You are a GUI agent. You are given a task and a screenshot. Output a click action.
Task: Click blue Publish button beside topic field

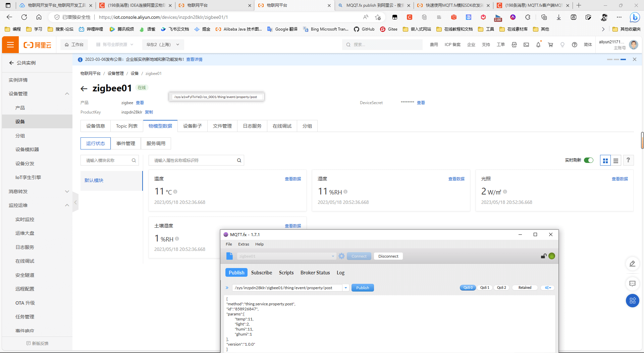pos(363,288)
